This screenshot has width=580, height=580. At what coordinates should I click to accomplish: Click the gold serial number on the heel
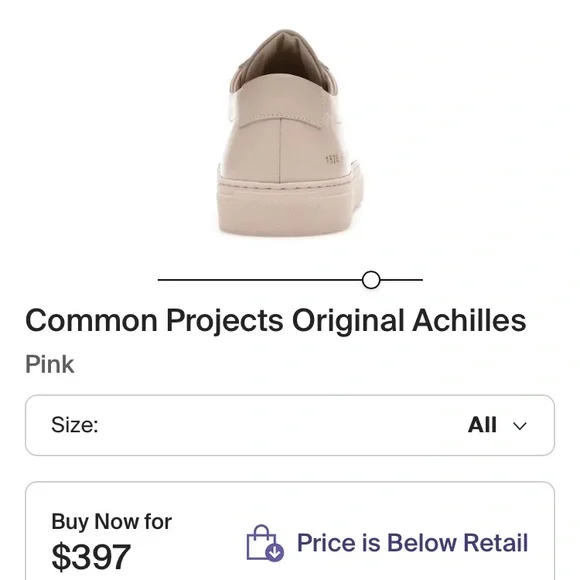pyautogui.click(x=334, y=159)
